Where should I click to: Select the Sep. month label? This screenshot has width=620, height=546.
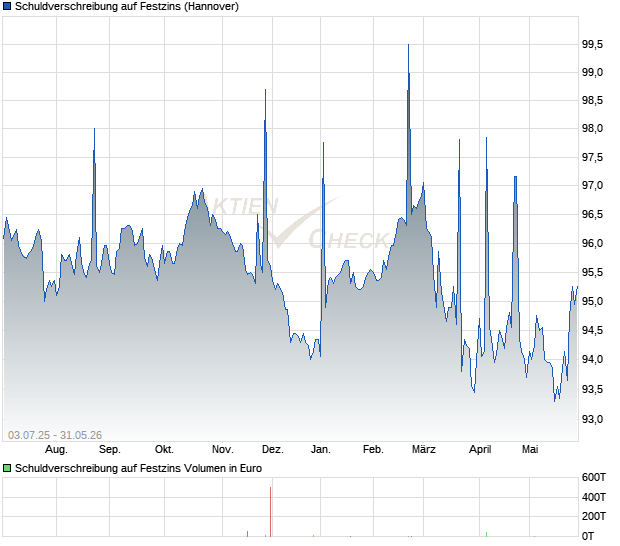[110, 450]
